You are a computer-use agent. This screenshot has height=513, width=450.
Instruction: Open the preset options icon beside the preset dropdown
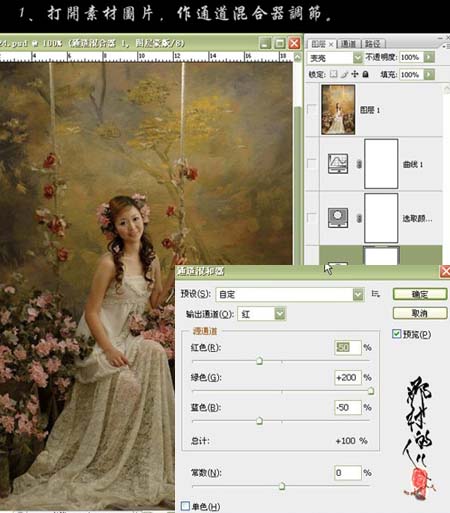pos(376,294)
